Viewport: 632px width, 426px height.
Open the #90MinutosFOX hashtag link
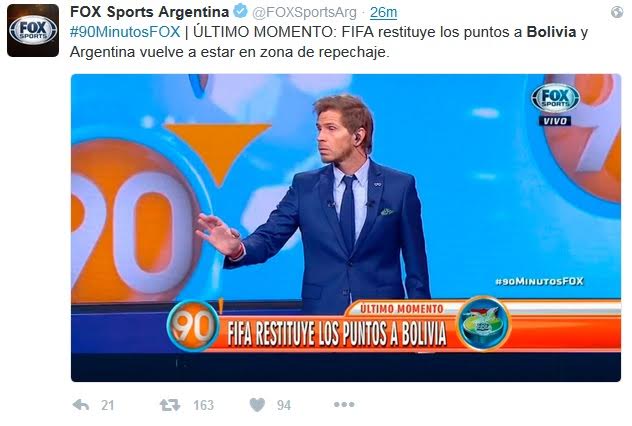(125, 32)
